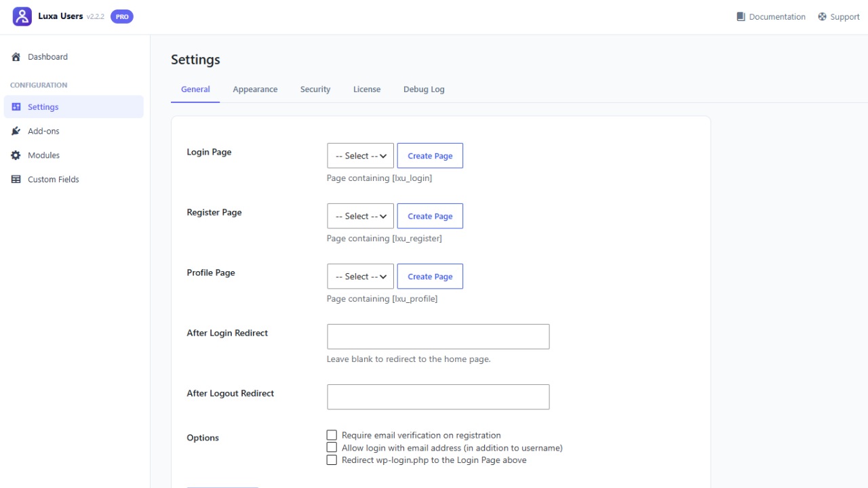The image size is (868, 488).
Task: Click the Settings page heading
Action: [x=195, y=60]
